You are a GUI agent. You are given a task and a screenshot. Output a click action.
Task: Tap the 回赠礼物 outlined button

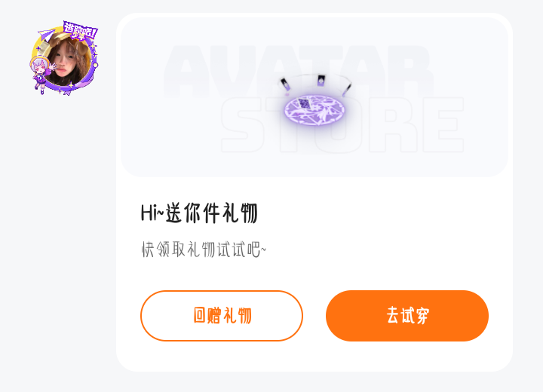pyautogui.click(x=222, y=315)
